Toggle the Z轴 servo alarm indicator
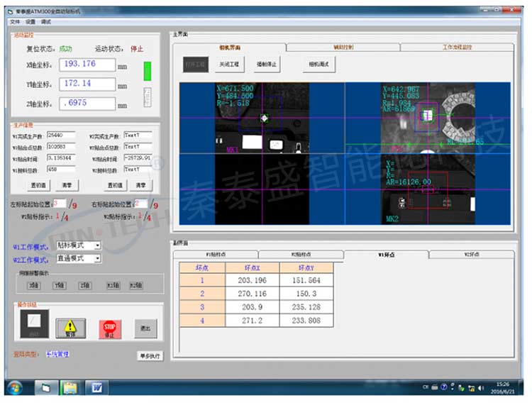 (x=85, y=285)
